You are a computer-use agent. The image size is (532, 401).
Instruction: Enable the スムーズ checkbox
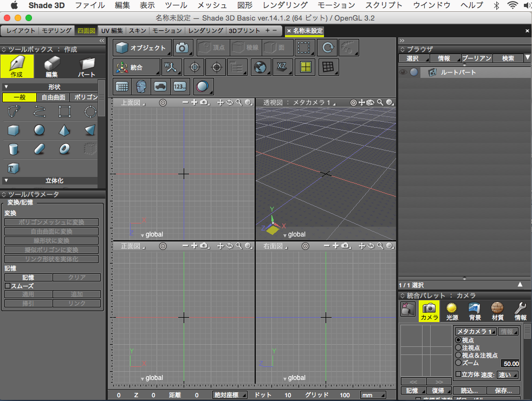(x=8, y=286)
